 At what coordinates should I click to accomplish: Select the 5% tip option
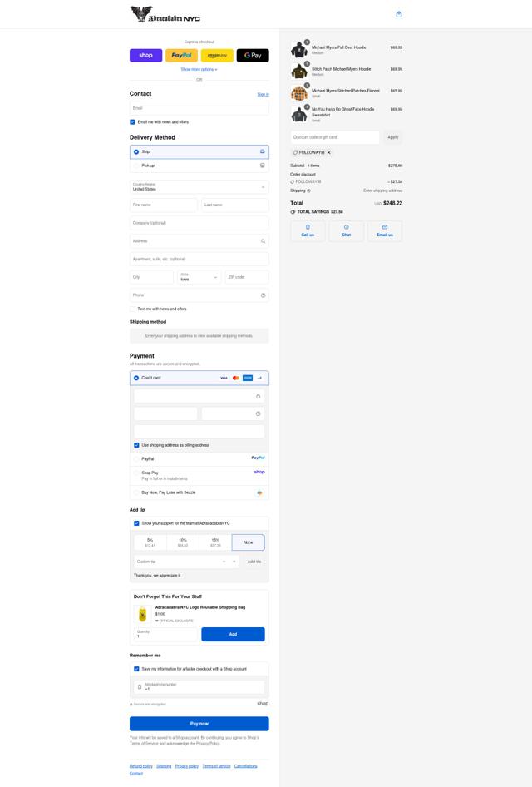(x=150, y=542)
